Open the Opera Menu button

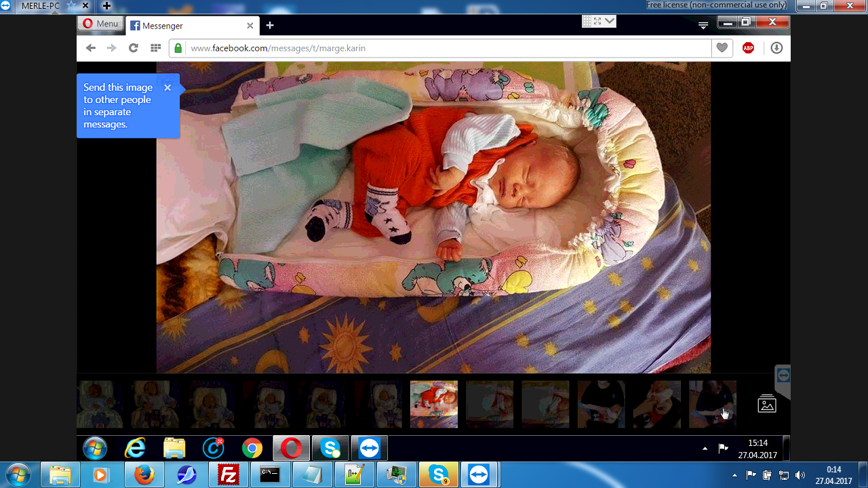pos(100,24)
